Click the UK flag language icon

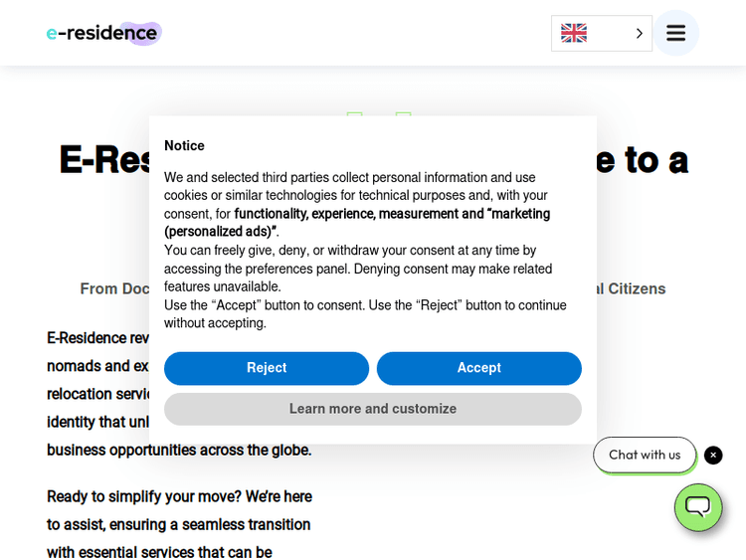574,33
